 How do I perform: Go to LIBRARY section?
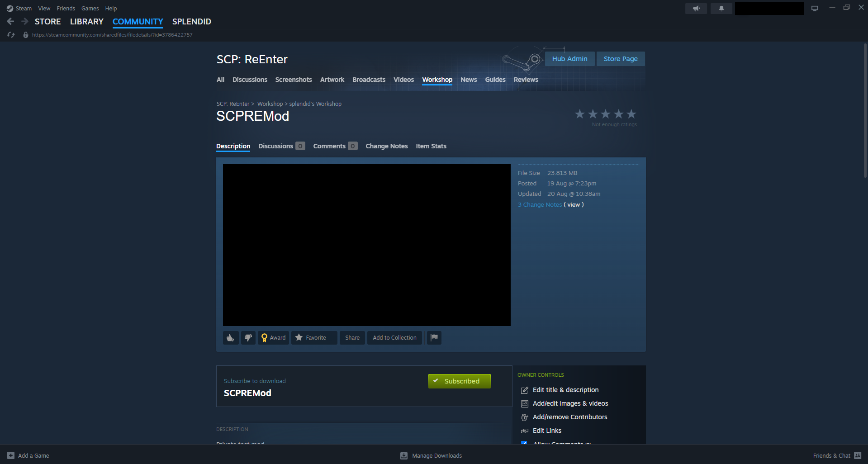coord(87,21)
